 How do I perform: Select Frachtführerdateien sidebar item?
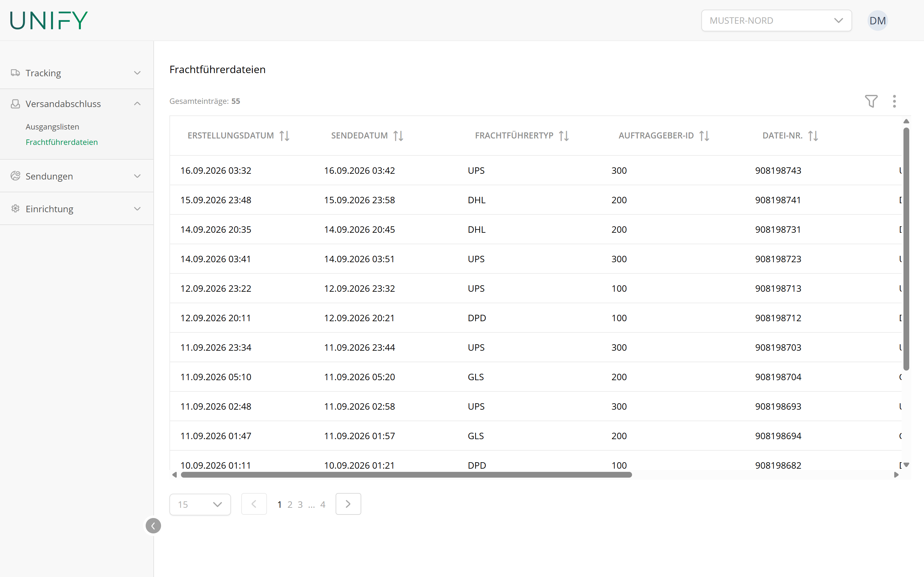coord(62,142)
